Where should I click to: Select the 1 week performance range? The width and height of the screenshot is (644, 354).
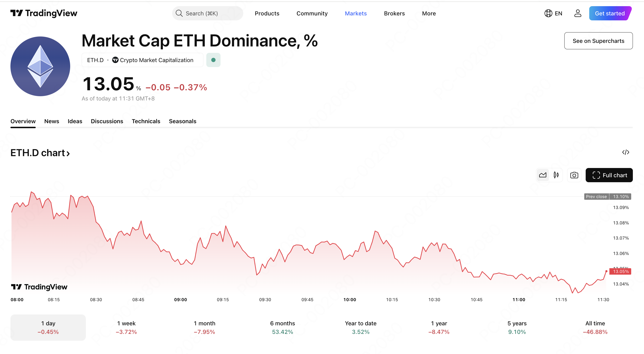pos(126,327)
